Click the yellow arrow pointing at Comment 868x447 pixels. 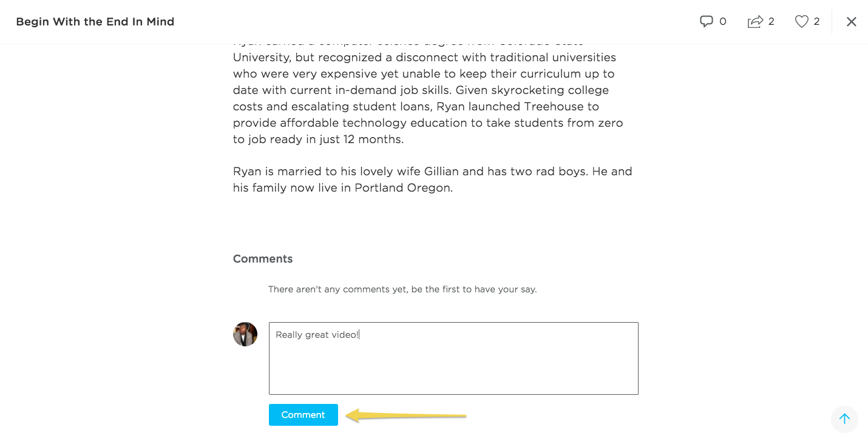point(406,415)
